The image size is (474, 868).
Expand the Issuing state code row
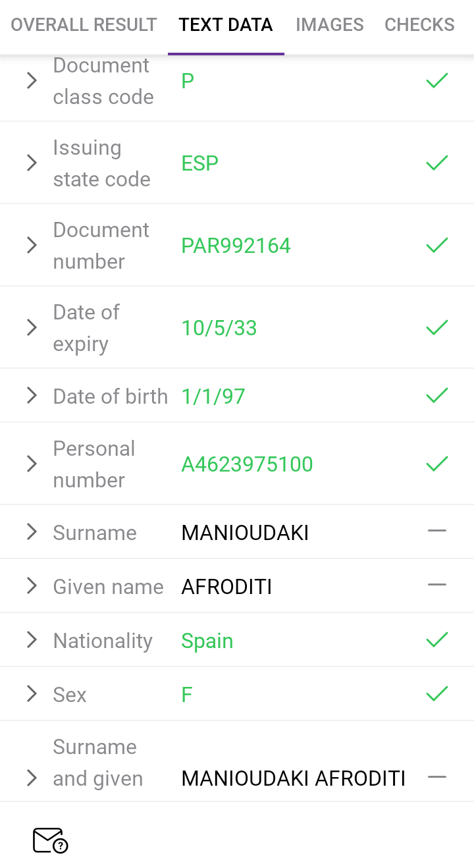click(32, 163)
